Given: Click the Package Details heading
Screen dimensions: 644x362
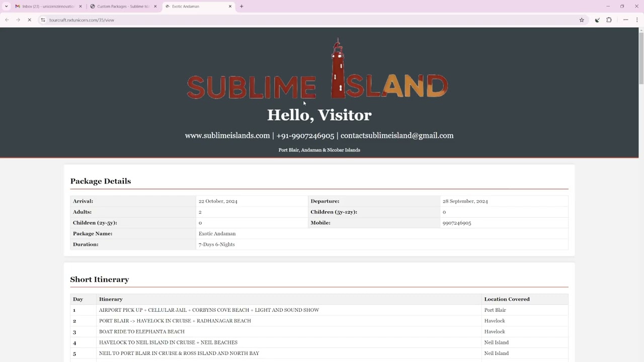Looking at the screenshot, I should pyautogui.click(x=101, y=181).
